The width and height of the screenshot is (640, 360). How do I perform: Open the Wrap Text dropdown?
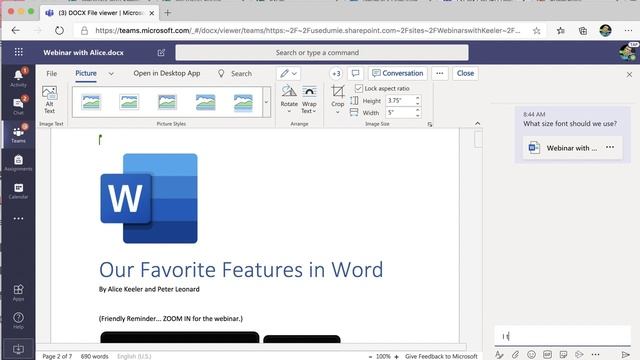(309, 99)
